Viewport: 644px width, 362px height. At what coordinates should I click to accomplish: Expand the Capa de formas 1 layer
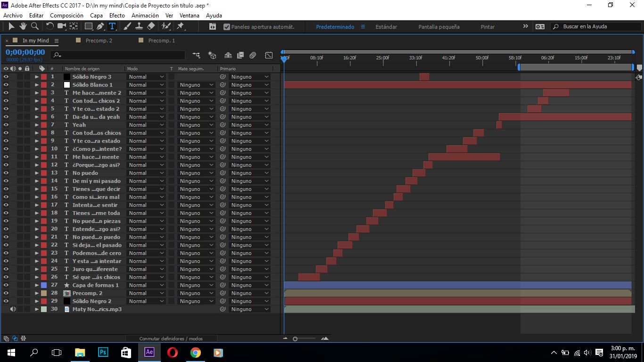(36, 285)
